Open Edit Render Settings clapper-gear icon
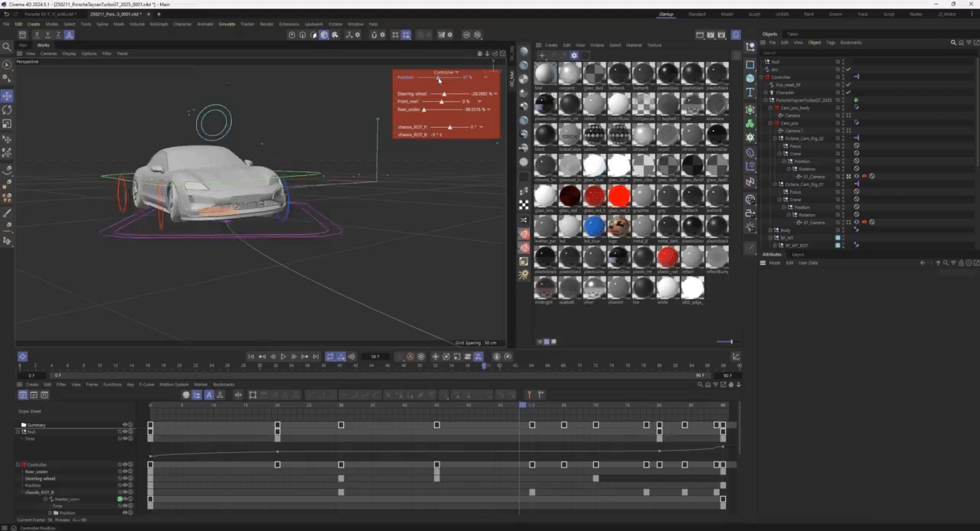Viewport: 980px width, 531px height. click(x=722, y=34)
